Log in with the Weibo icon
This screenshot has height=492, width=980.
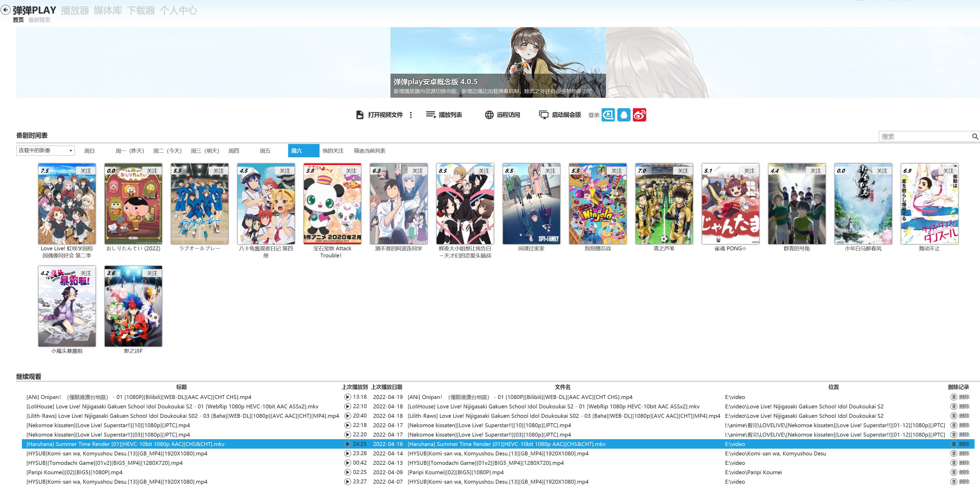(x=640, y=114)
